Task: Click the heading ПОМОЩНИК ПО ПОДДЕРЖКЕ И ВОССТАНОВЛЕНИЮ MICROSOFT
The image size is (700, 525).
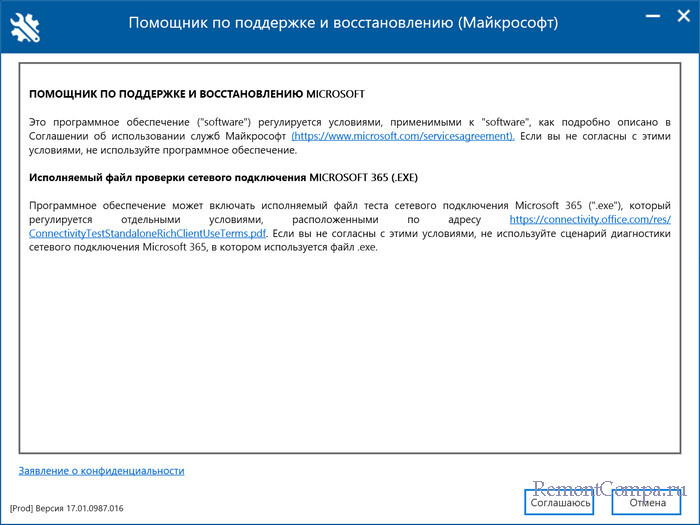Action: [197, 94]
